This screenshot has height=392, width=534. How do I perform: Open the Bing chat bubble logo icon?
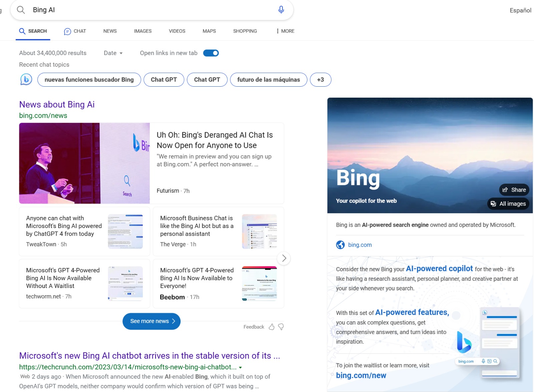point(26,80)
